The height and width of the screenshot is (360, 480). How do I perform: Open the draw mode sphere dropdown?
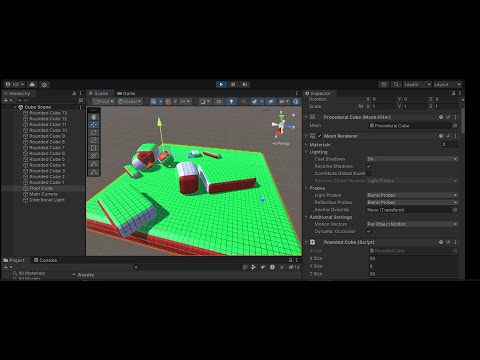tap(204, 101)
